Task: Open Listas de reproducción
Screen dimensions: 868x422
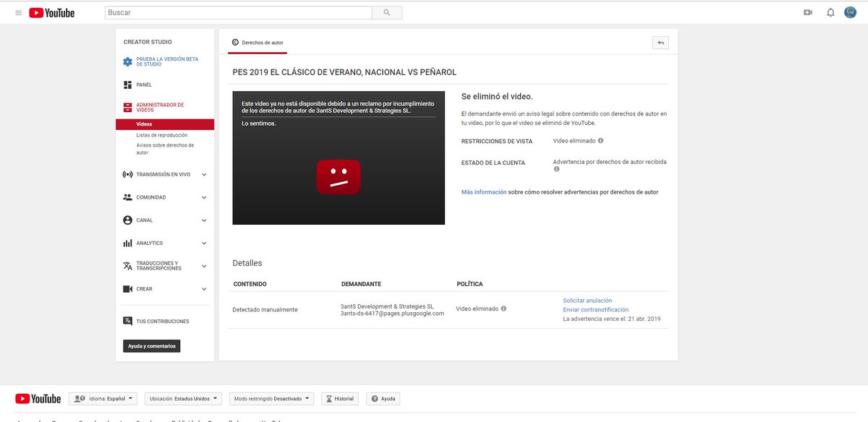Action: tap(162, 135)
